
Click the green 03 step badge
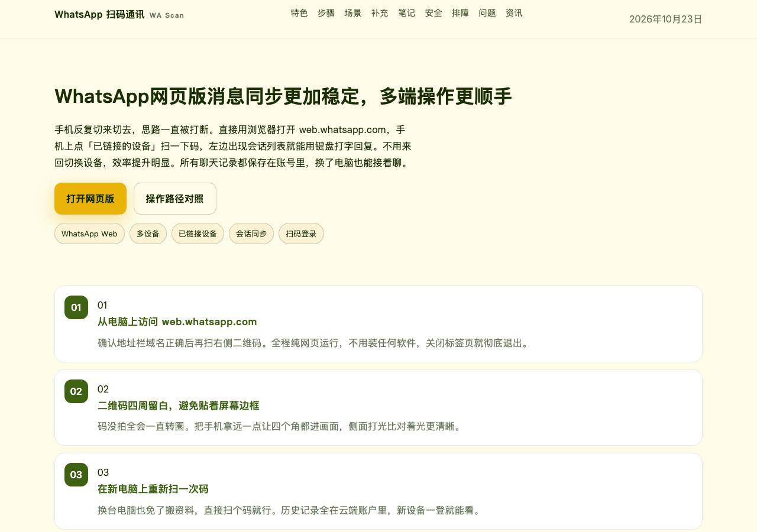[x=76, y=475]
